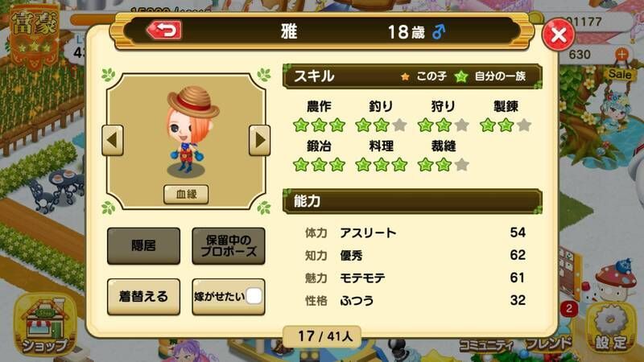The width and height of the screenshot is (644, 362).
Task: Click the character avatar with straw hat
Action: point(191,131)
